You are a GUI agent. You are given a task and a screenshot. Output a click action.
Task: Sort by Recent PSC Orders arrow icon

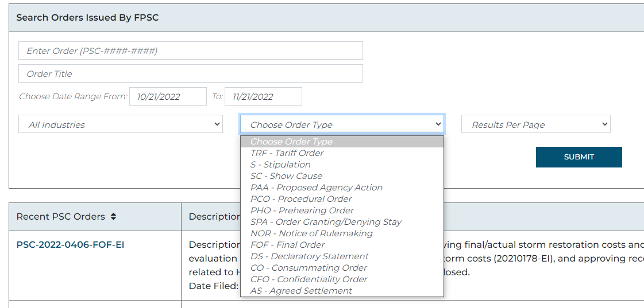click(x=113, y=217)
